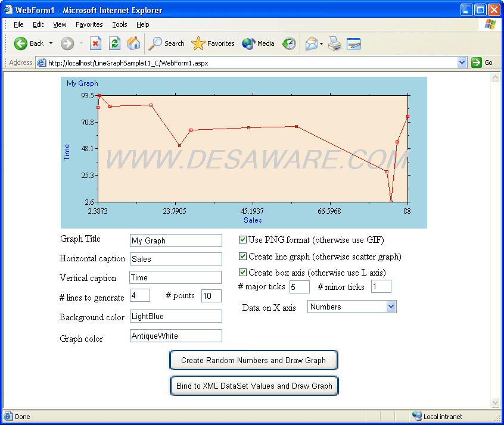Minimize the Internet Explorer window

(x=466, y=10)
